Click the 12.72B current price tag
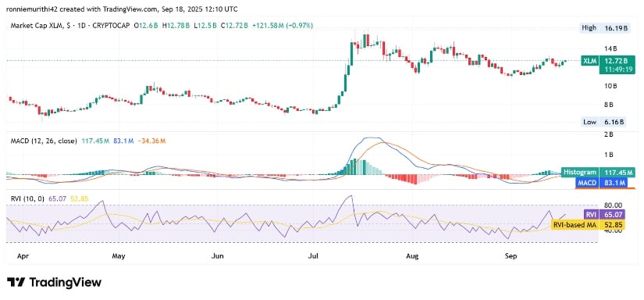The image size is (644, 300). (x=616, y=61)
